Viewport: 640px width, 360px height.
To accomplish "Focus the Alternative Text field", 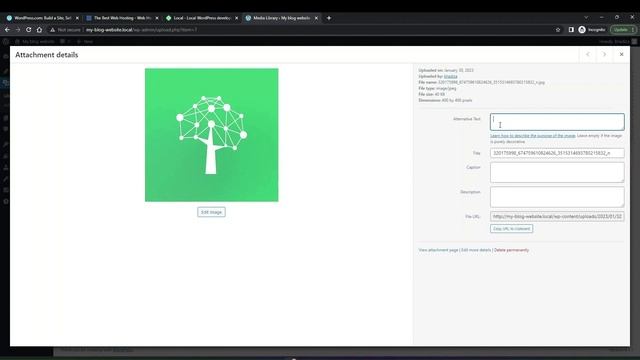I will pos(557,122).
